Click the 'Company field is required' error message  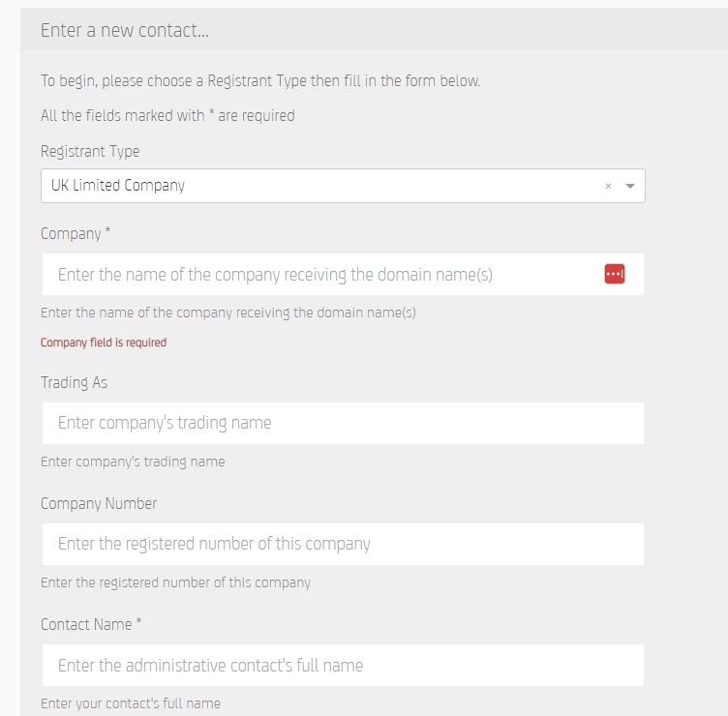pyautogui.click(x=104, y=343)
